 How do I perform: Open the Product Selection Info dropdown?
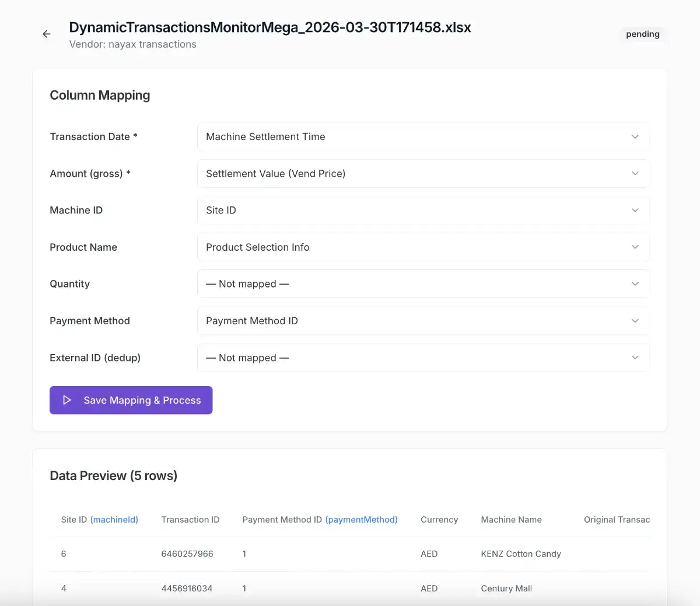point(423,247)
